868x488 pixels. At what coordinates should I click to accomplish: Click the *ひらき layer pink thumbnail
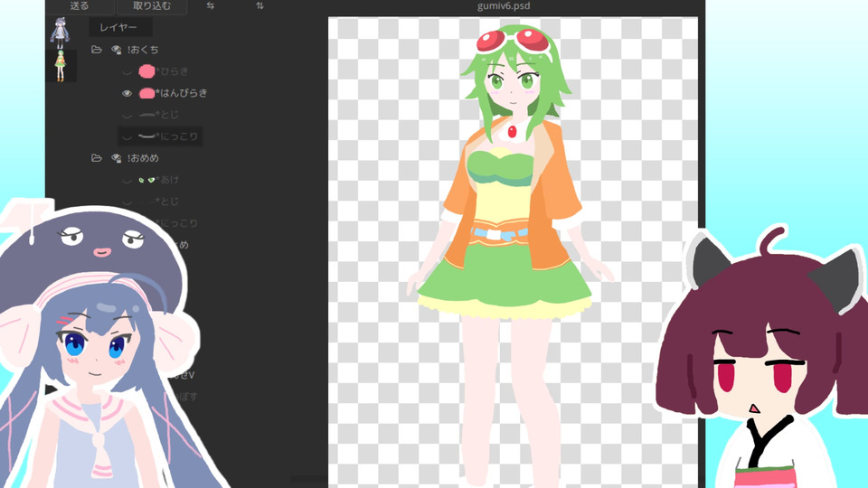(x=146, y=71)
